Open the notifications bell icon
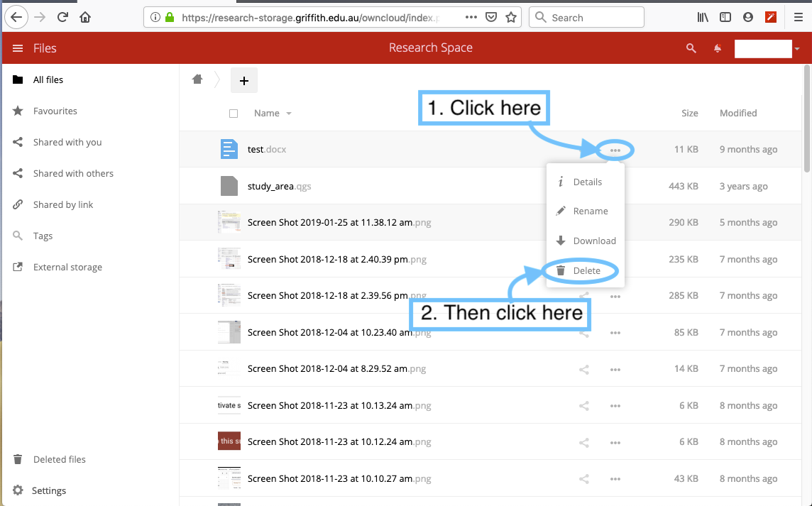Viewport: 812px width, 506px height. [x=718, y=48]
